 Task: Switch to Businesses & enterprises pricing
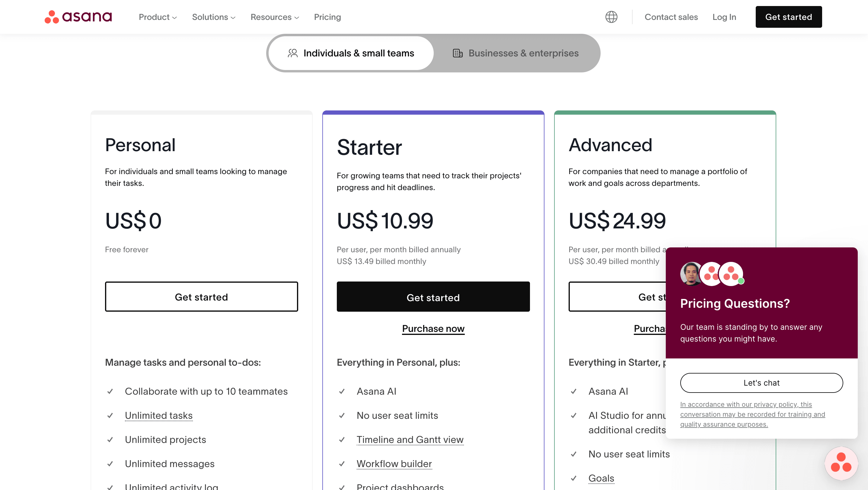523,53
